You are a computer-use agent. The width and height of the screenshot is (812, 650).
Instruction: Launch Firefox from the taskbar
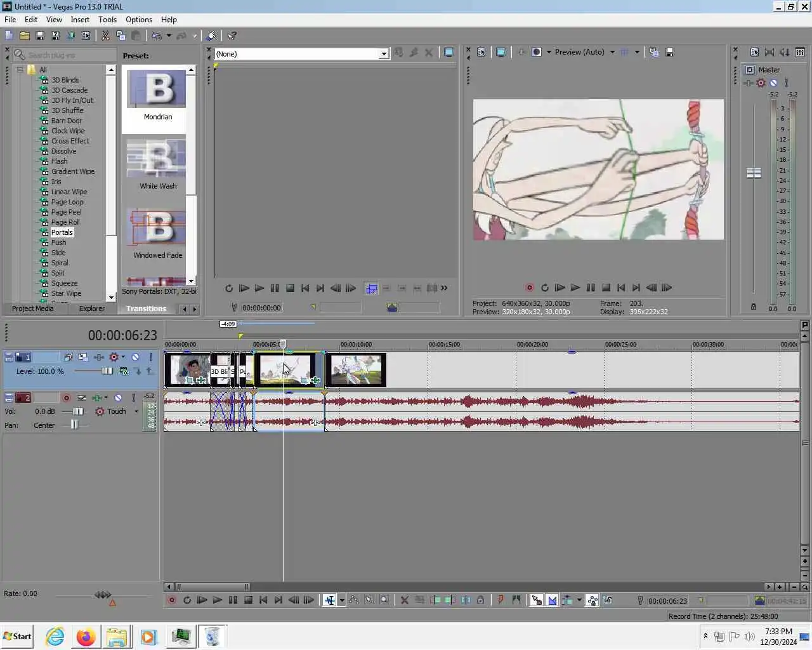(86, 636)
